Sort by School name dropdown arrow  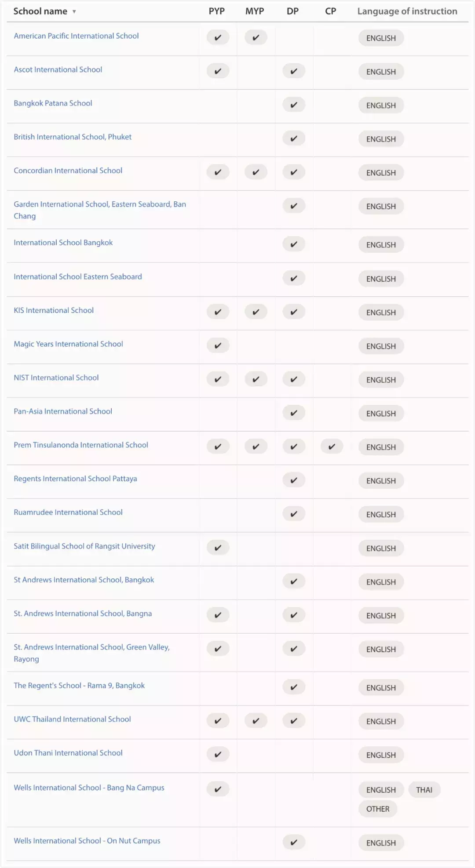click(x=74, y=12)
